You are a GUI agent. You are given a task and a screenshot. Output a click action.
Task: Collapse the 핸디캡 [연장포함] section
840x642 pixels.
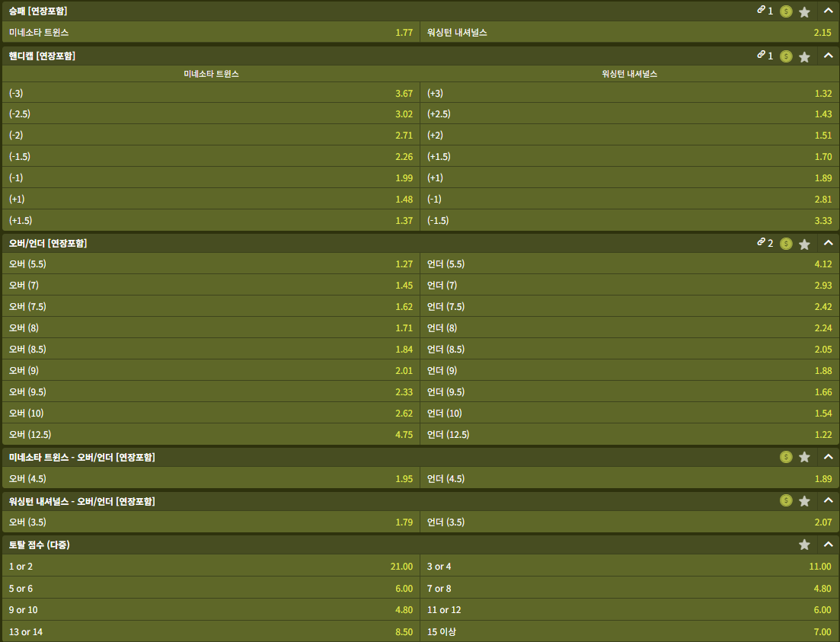coord(829,56)
